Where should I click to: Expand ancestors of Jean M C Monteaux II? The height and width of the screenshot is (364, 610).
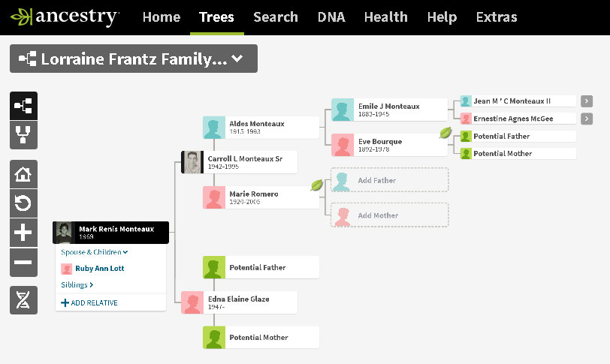coord(587,101)
